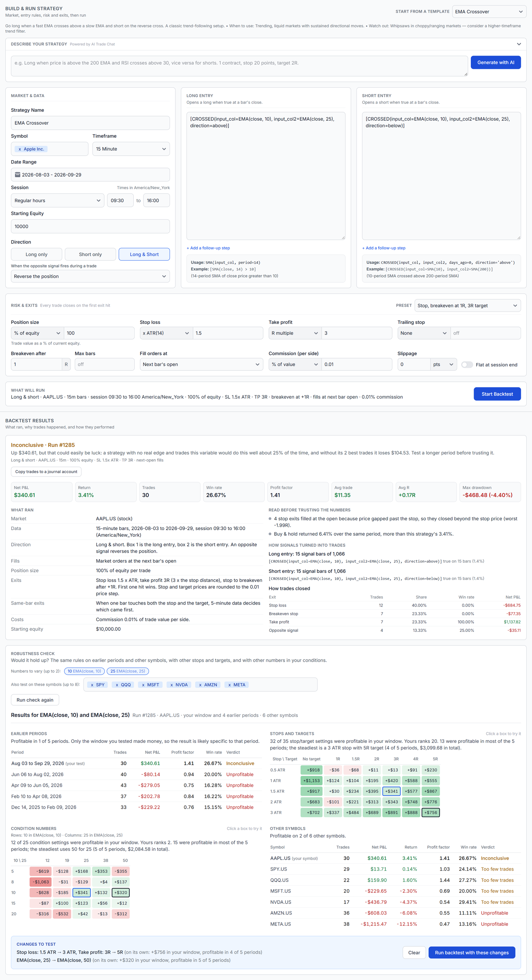Select condition cell +$353 in row 5
The image size is (532, 980).
pos(101,871)
